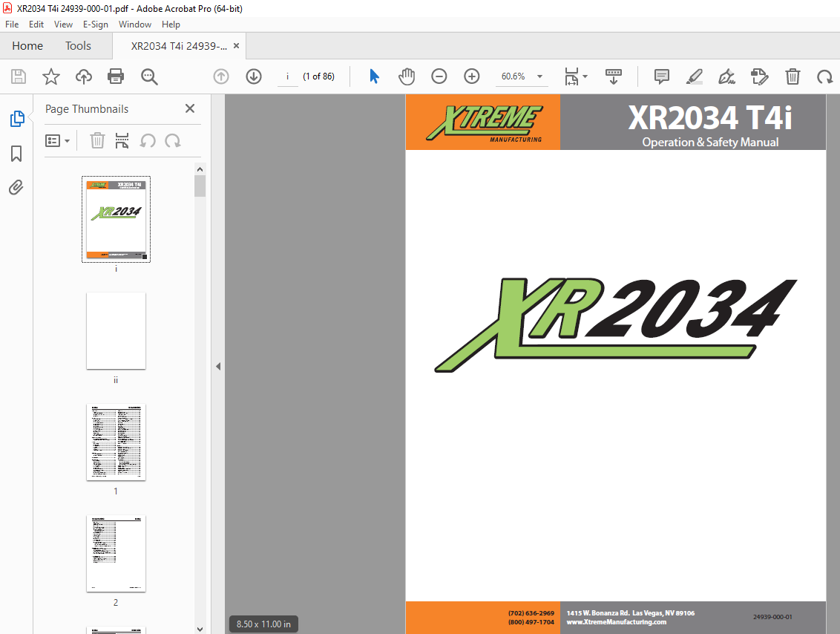840x634 pixels.
Task: Rotate thumbnail counterclockwise
Action: point(148,140)
